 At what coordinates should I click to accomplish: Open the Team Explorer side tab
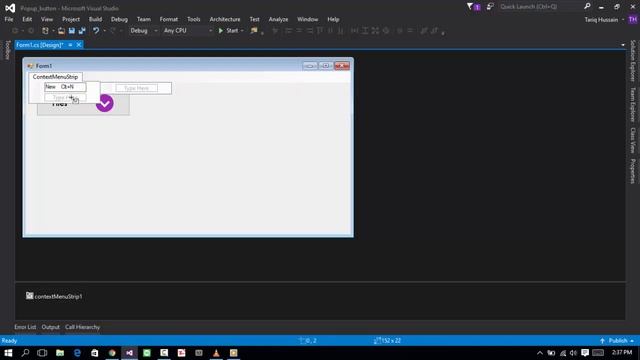[x=633, y=104]
